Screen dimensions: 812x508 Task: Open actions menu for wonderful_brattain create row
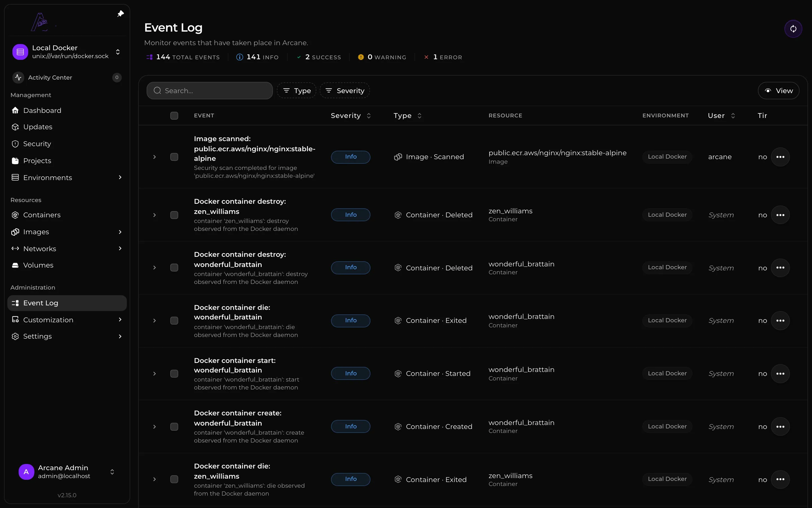pos(780,427)
